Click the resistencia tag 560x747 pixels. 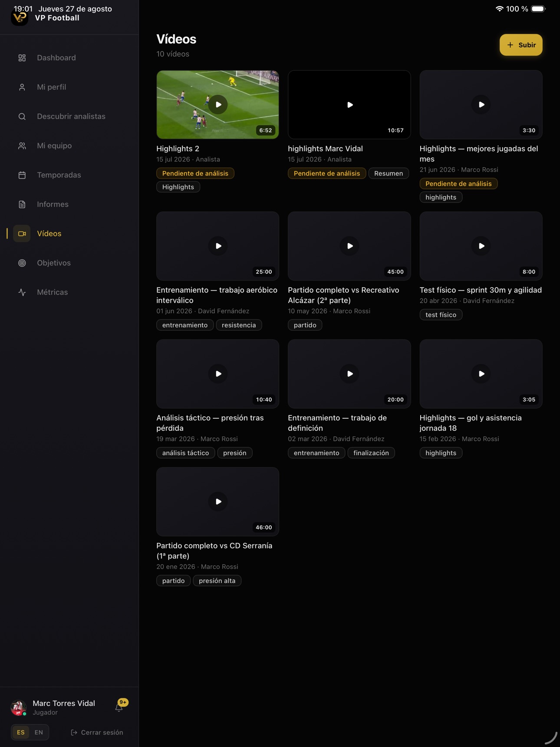click(239, 325)
